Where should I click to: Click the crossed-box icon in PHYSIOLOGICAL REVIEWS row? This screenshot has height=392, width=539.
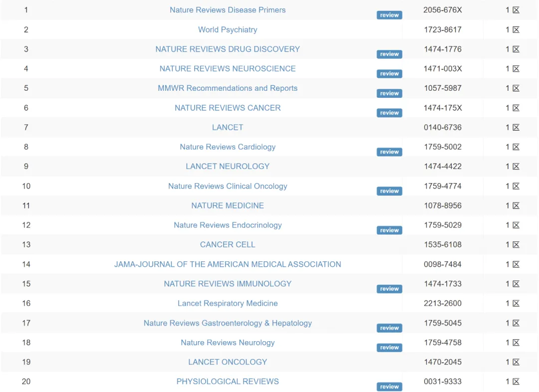516,382
